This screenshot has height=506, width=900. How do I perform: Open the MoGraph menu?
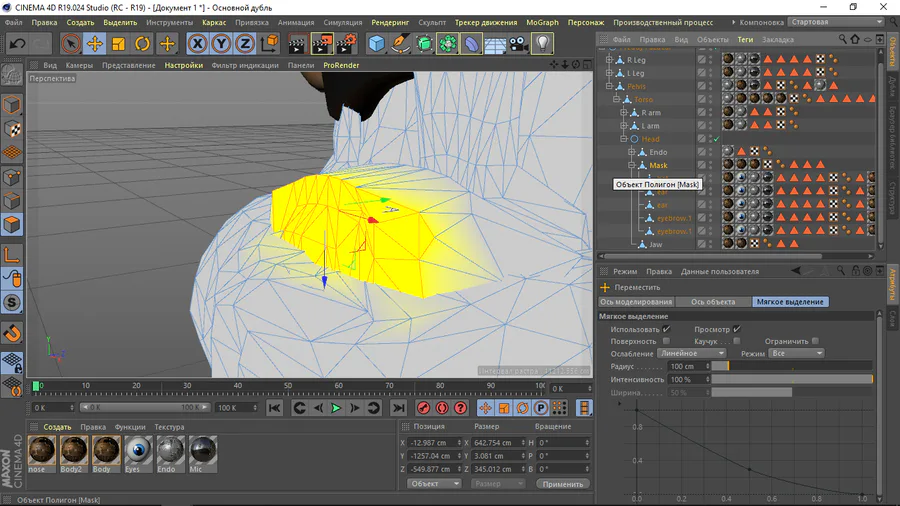pos(542,22)
